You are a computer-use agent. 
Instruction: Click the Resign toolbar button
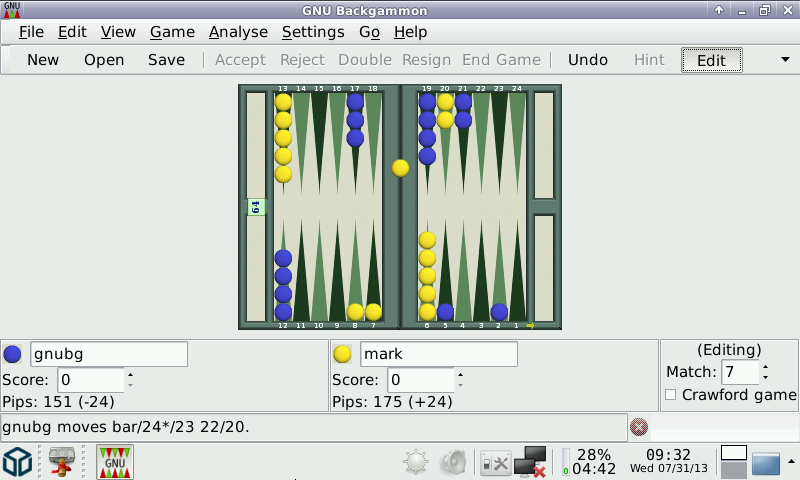click(427, 60)
